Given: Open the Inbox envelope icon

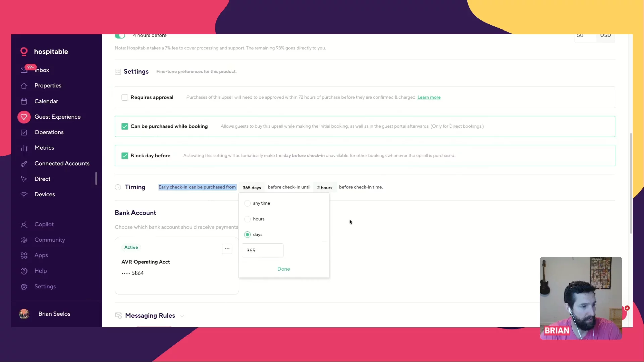Looking at the screenshot, I should 24,70.
